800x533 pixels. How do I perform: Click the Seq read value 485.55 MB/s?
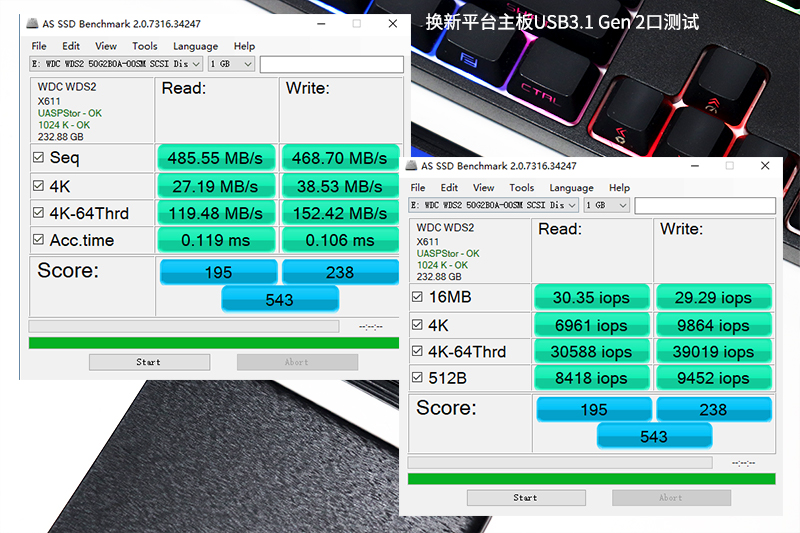click(x=216, y=158)
